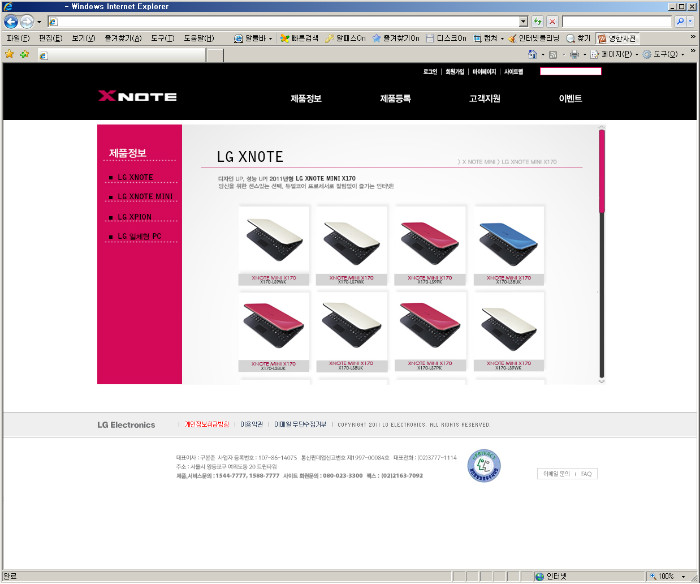Open Favorites Center with the yellow star
Screen dimensions: 700x584
tap(9, 54)
